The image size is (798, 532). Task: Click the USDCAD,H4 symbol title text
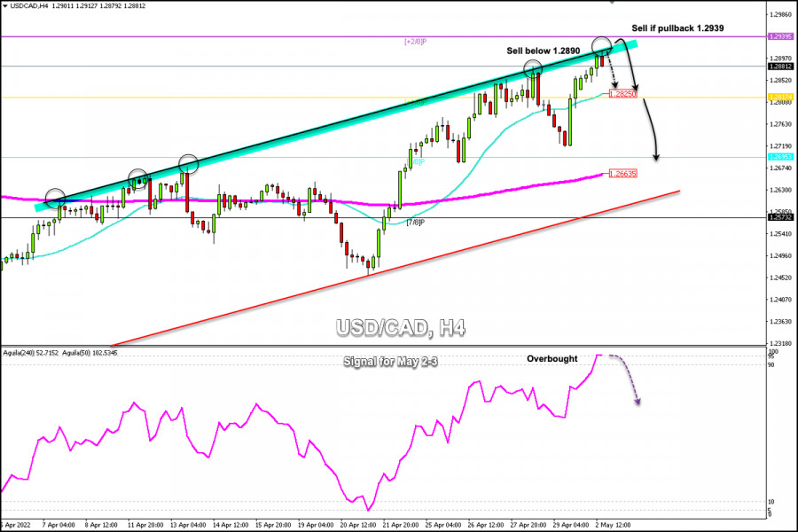point(29,6)
